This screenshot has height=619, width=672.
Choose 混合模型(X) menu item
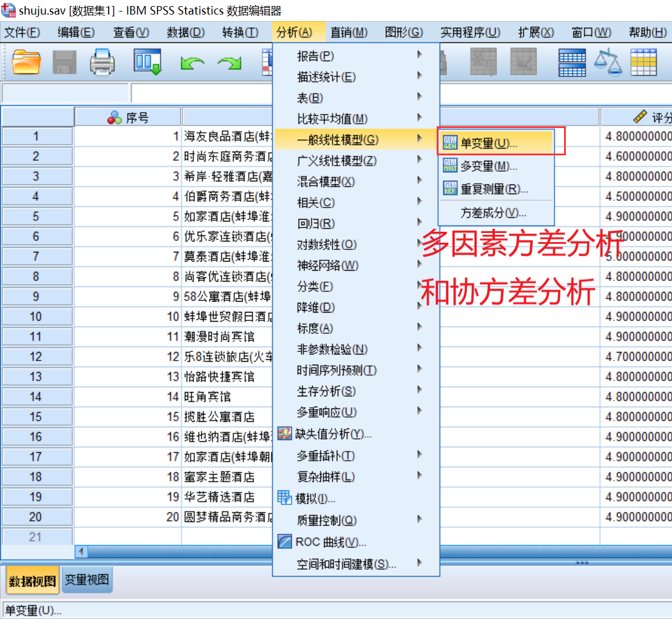pos(356,182)
